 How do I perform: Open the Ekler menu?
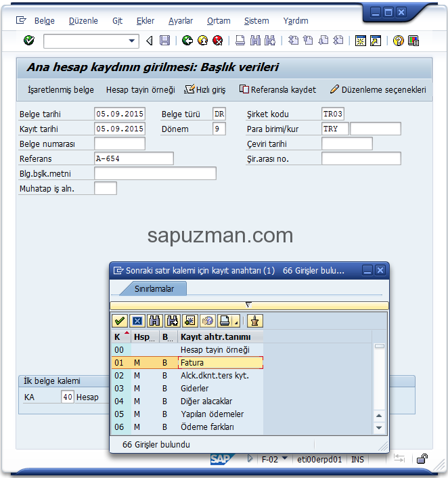(x=145, y=21)
